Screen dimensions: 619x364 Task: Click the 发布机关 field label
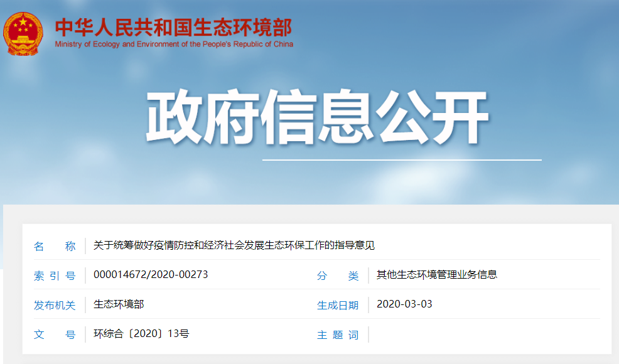point(55,305)
